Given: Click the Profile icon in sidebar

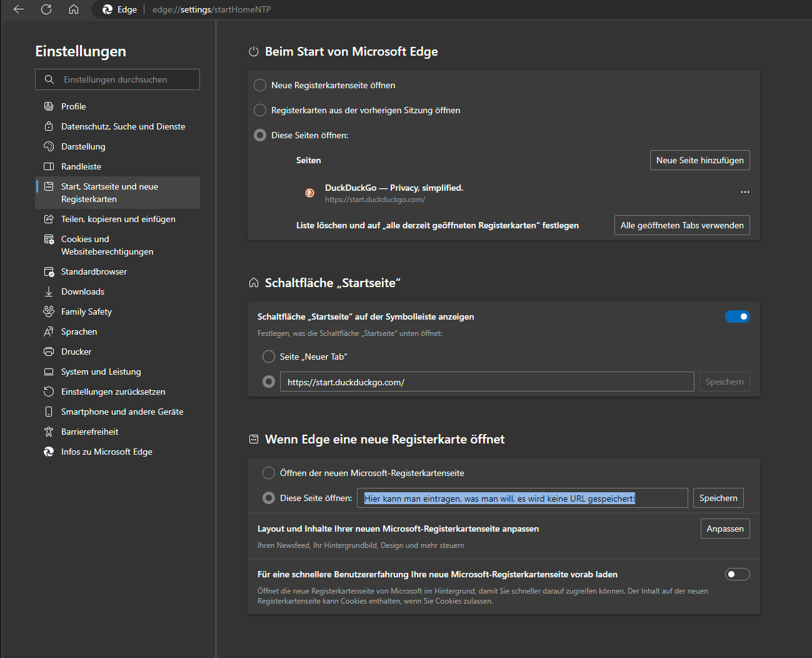Looking at the screenshot, I should (49, 106).
